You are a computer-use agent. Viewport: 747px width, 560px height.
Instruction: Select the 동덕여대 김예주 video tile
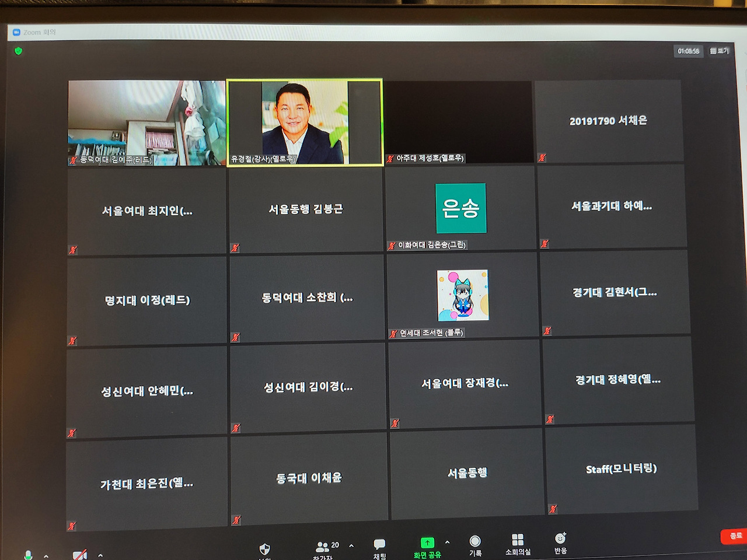(146, 123)
